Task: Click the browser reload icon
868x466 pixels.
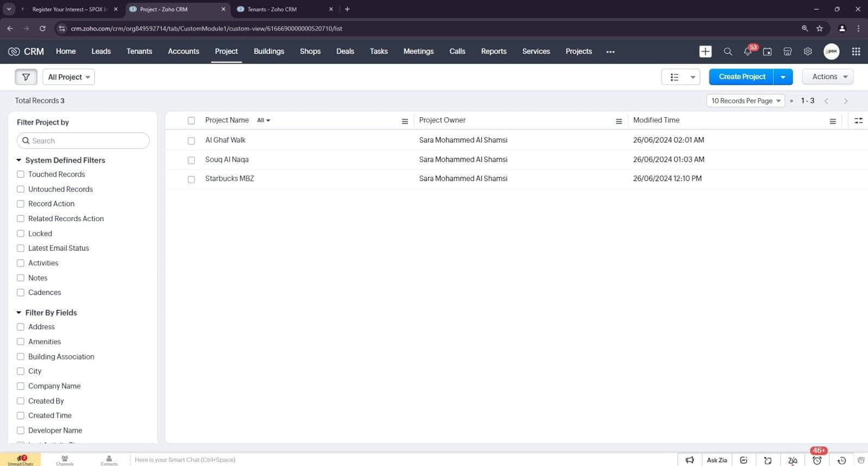Action: 42,28
